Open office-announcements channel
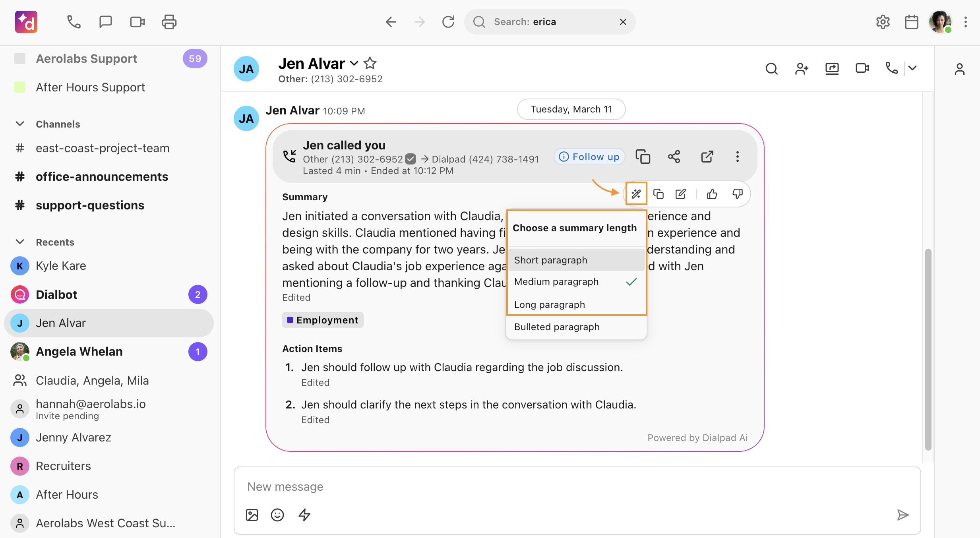Viewport: 980px width, 538px height. tap(109, 177)
